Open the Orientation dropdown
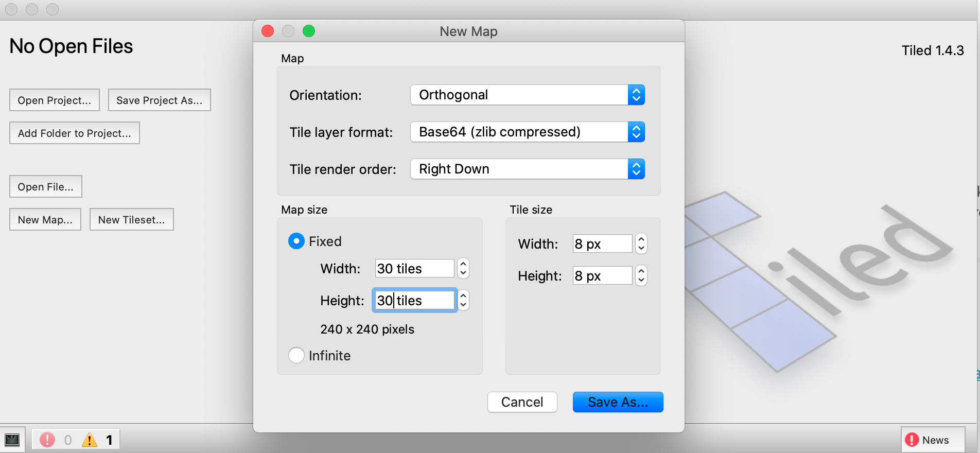The height and width of the screenshot is (453, 980). [527, 95]
